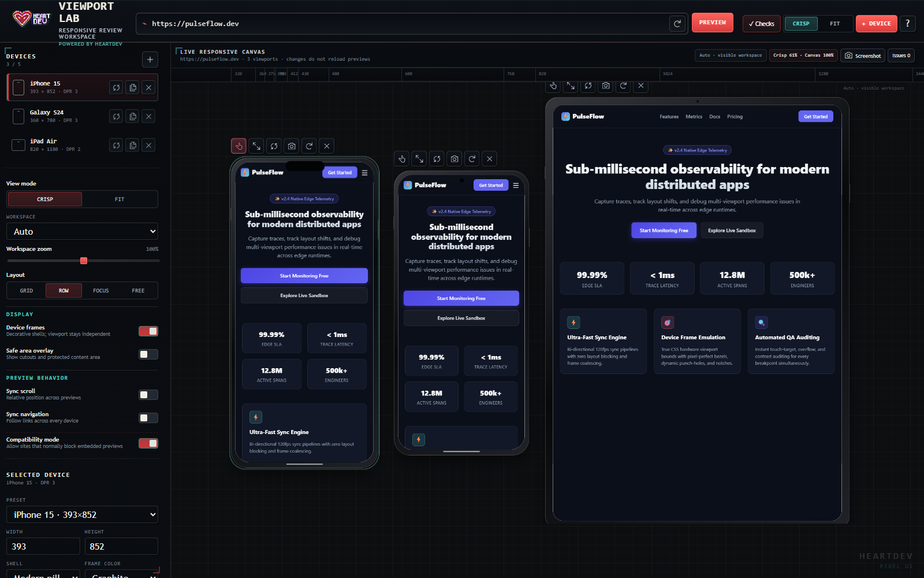Open the Preset dropdown showing iPhone 15 · 393×852
This screenshot has width=924, height=578.
pyautogui.click(x=82, y=514)
